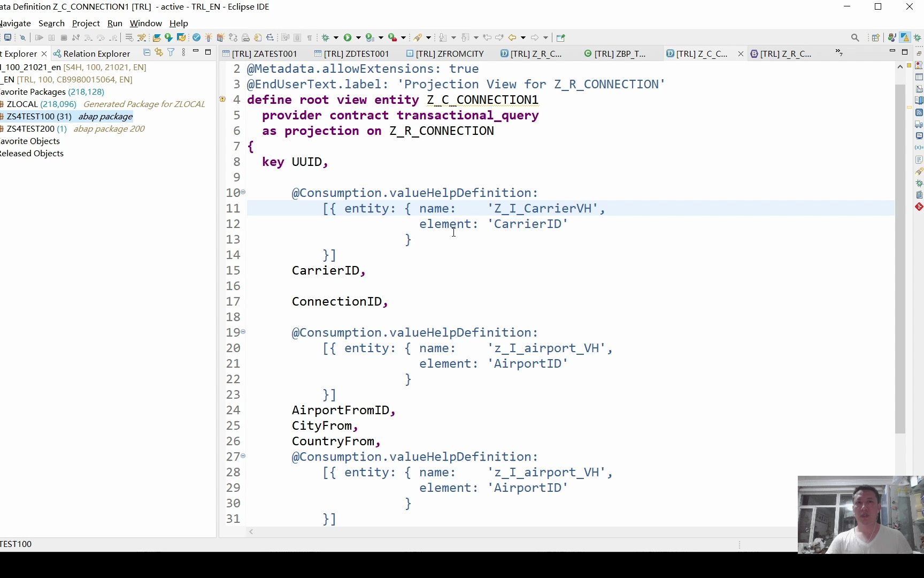Click the Debug bug icon
The image size is (924, 578).
pyautogui.click(x=325, y=37)
